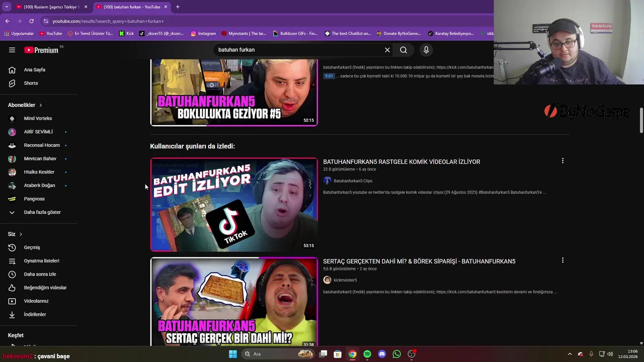Open ARİF SEVİMLİ channel subscription
The image size is (644, 362).
pyautogui.click(x=39, y=132)
